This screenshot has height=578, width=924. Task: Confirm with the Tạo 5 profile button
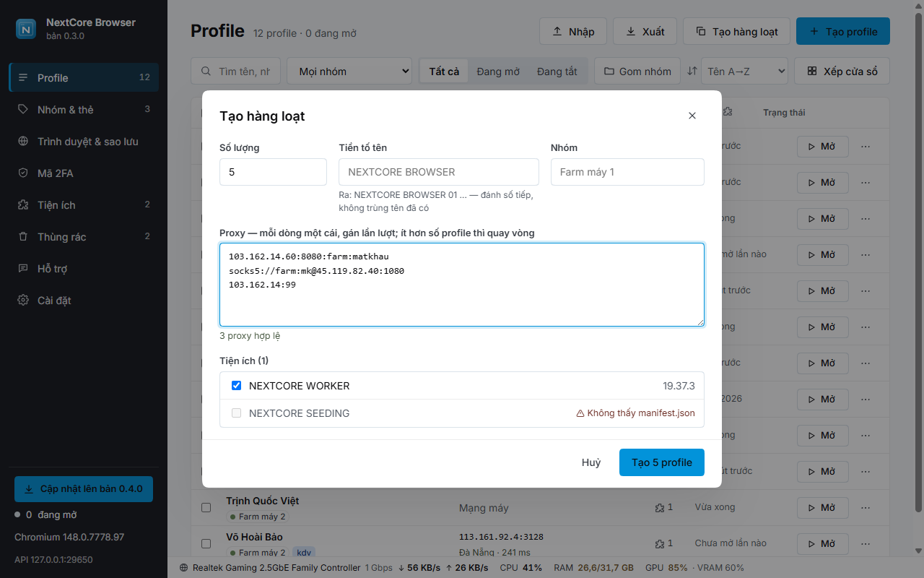(662, 462)
